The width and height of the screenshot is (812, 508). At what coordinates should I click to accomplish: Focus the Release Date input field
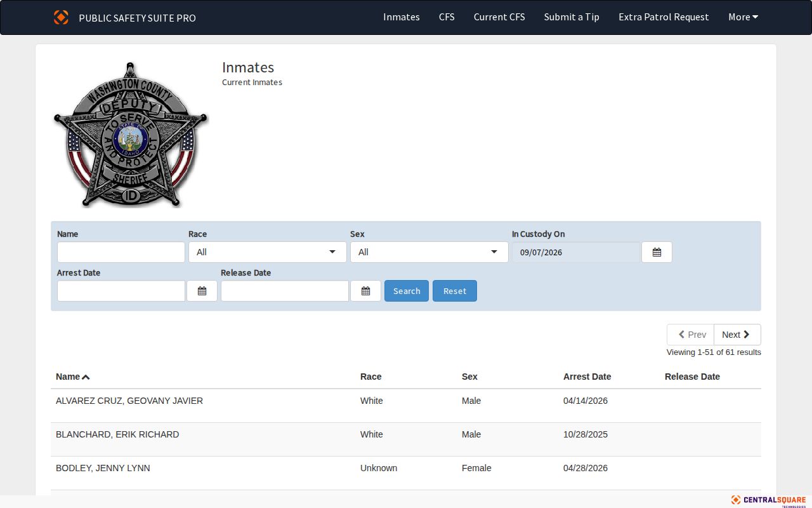[x=285, y=291]
